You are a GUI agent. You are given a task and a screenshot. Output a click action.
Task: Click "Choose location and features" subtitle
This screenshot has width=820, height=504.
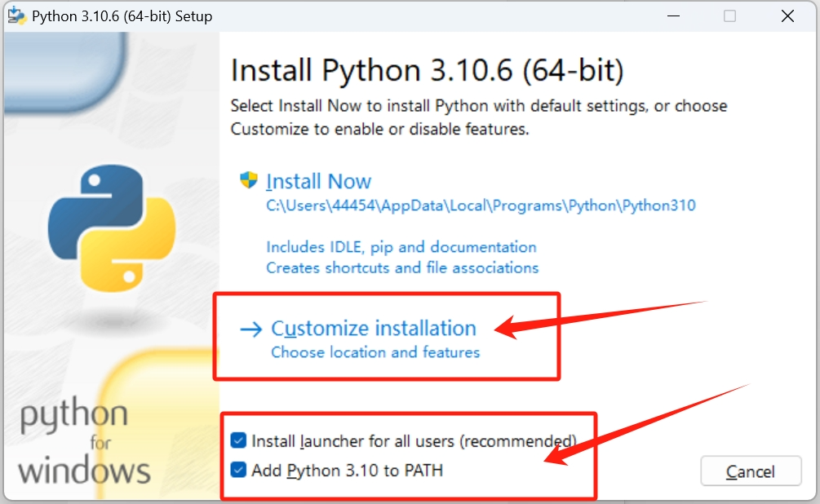click(375, 351)
